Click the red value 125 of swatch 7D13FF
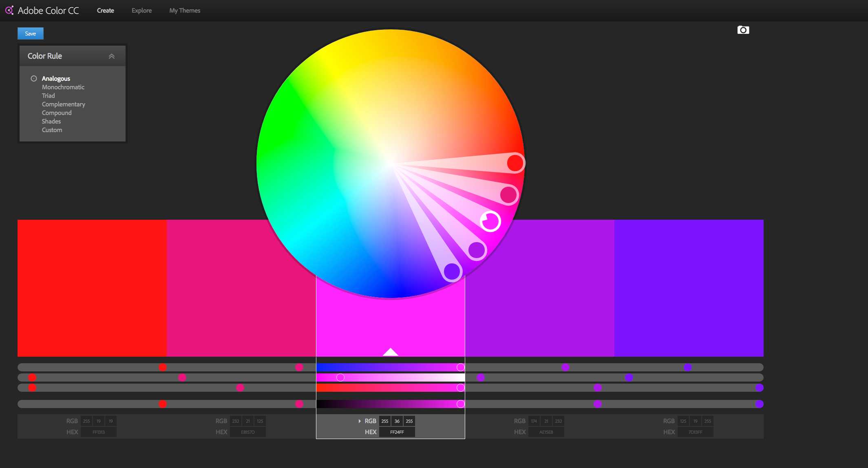This screenshot has height=468, width=868. 683,421
